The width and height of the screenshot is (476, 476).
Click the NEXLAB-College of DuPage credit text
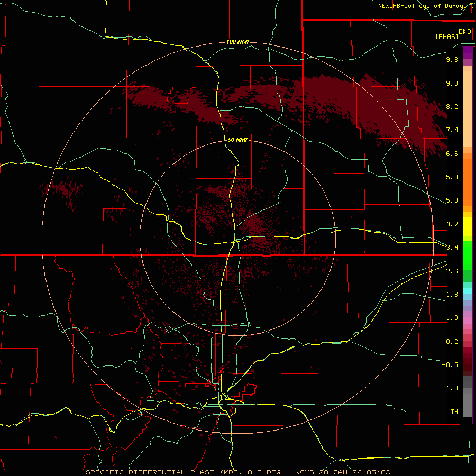[x=423, y=6]
